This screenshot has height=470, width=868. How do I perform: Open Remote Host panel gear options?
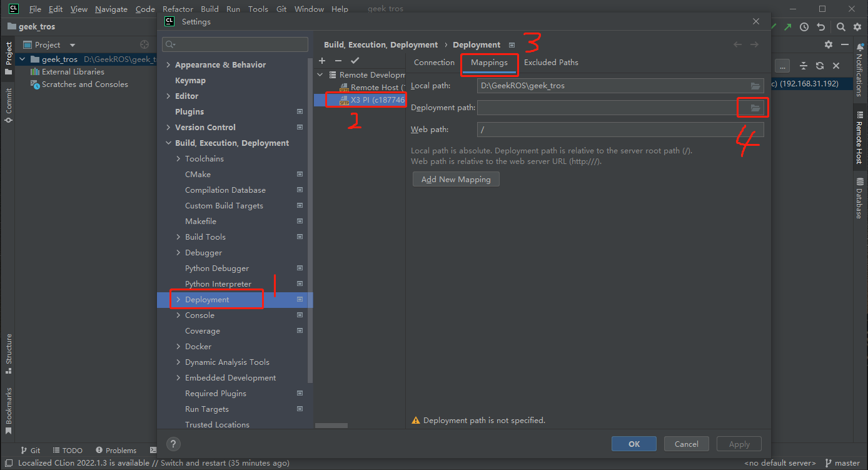pyautogui.click(x=829, y=44)
